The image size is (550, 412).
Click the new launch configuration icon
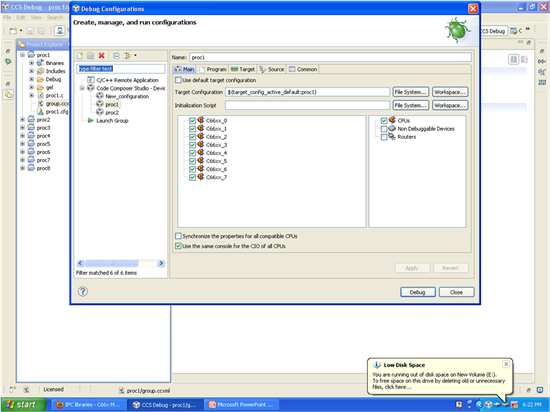(80, 55)
